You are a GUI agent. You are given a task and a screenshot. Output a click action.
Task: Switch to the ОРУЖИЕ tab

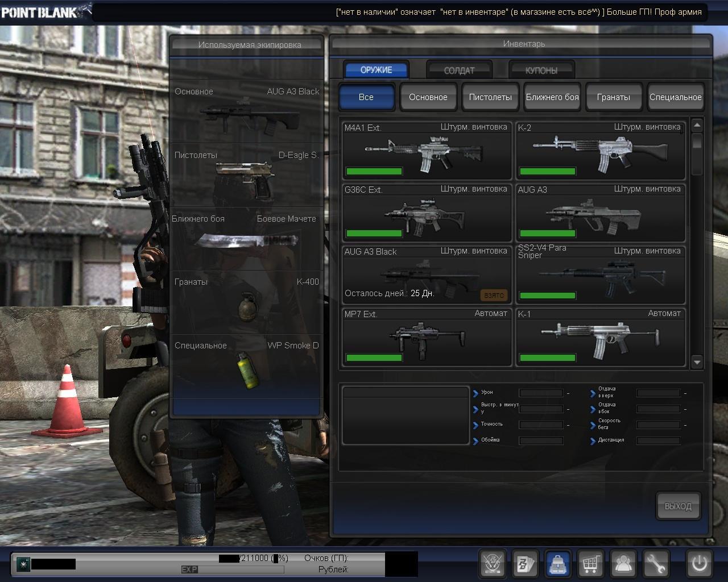pos(376,70)
